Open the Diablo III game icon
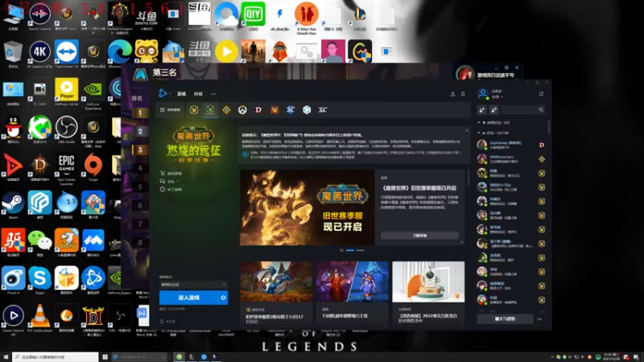Image resolution: width=644 pixels, height=362 pixels. coord(258,109)
